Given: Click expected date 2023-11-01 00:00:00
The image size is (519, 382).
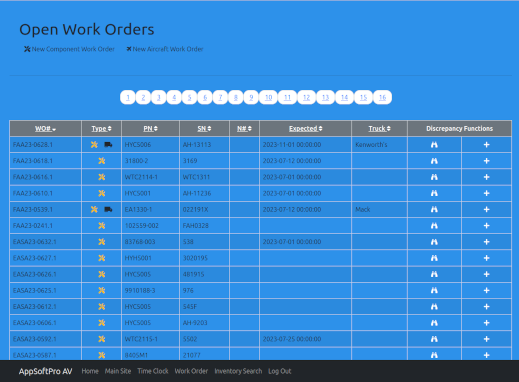Looking at the screenshot, I should tap(292, 145).
